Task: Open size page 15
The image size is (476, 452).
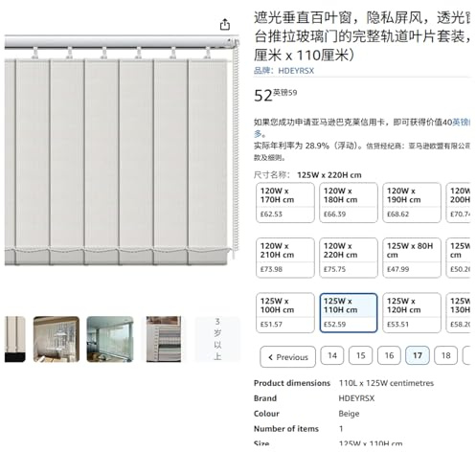Action: tap(360, 355)
